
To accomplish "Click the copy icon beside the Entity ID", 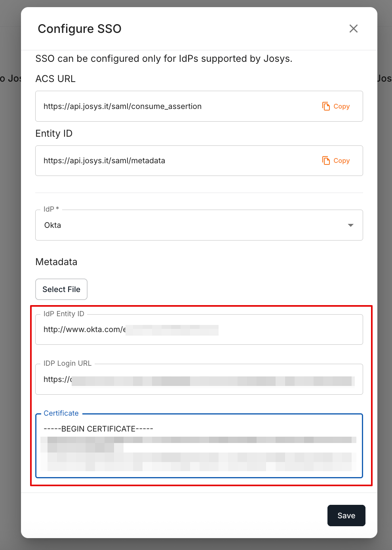I will click(326, 160).
